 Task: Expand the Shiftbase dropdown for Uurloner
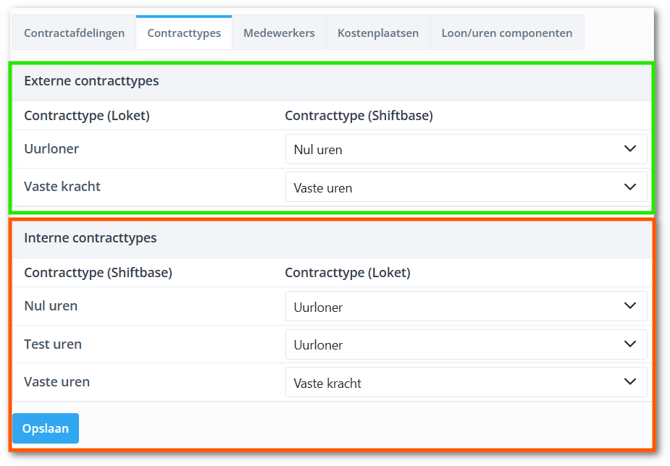coord(465,149)
